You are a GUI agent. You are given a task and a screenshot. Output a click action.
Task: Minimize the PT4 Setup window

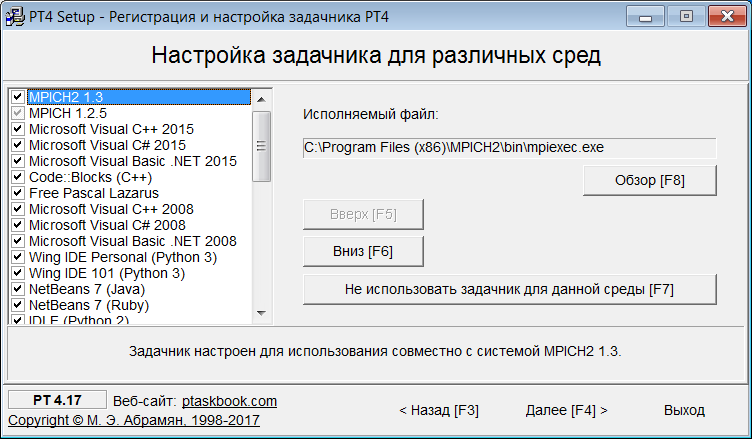pyautogui.click(x=645, y=17)
